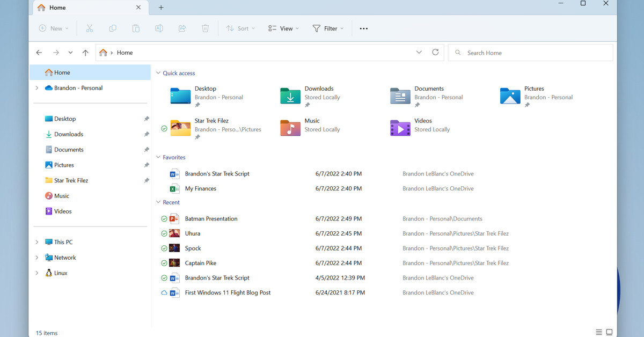Image resolution: width=644 pixels, height=337 pixels.
Task: Switch to large thumbnails view in status bar
Action: coord(609,333)
